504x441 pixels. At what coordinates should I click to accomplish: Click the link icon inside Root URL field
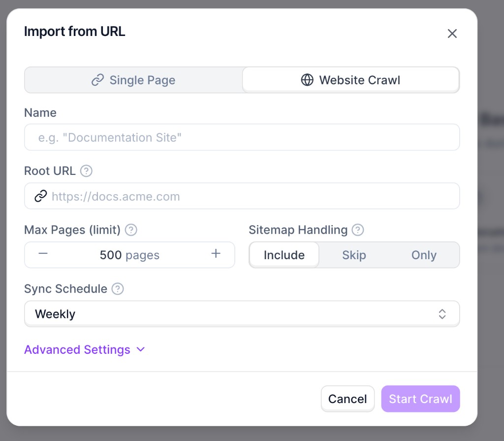pyautogui.click(x=40, y=196)
